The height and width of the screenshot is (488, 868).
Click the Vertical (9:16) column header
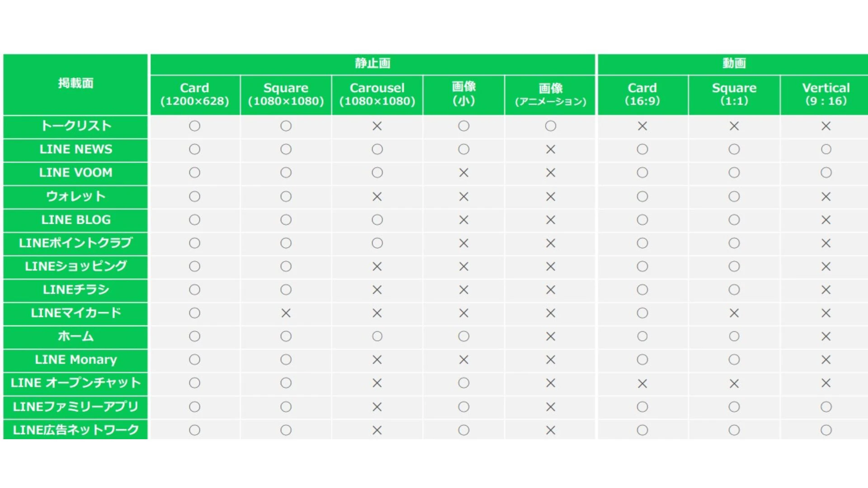(x=826, y=94)
